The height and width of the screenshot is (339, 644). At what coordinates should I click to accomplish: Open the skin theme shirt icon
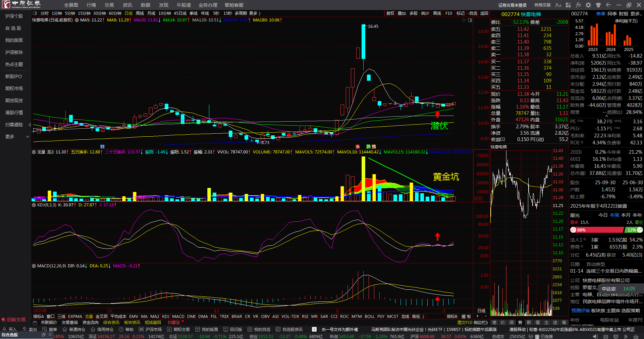[598, 5]
